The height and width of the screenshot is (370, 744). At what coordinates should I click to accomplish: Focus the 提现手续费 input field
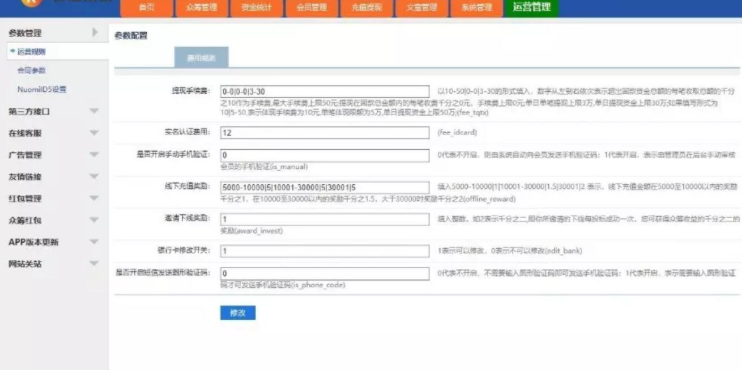point(325,92)
